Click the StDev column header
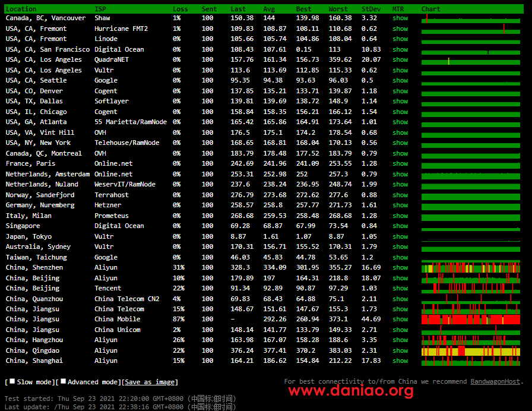The width and height of the screenshot is (532, 411). point(371,9)
